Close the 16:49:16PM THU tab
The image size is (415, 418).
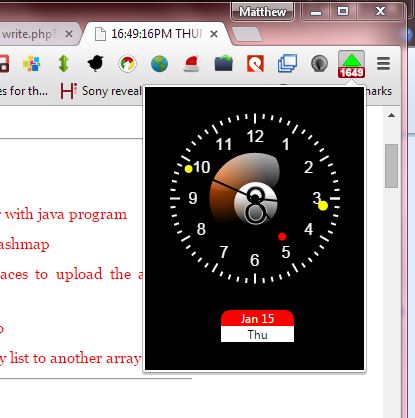coord(214,34)
